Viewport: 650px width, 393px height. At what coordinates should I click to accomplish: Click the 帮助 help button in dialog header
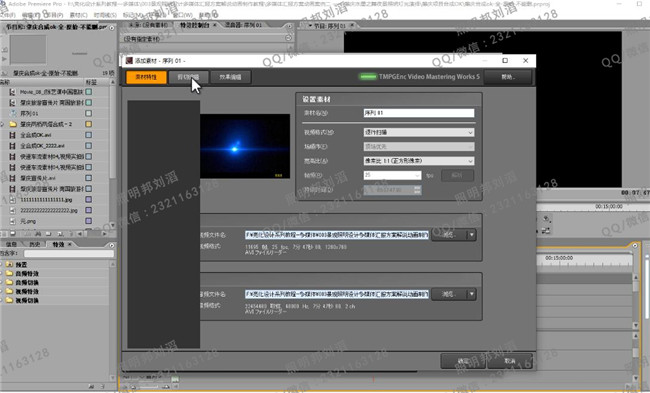[x=508, y=77]
